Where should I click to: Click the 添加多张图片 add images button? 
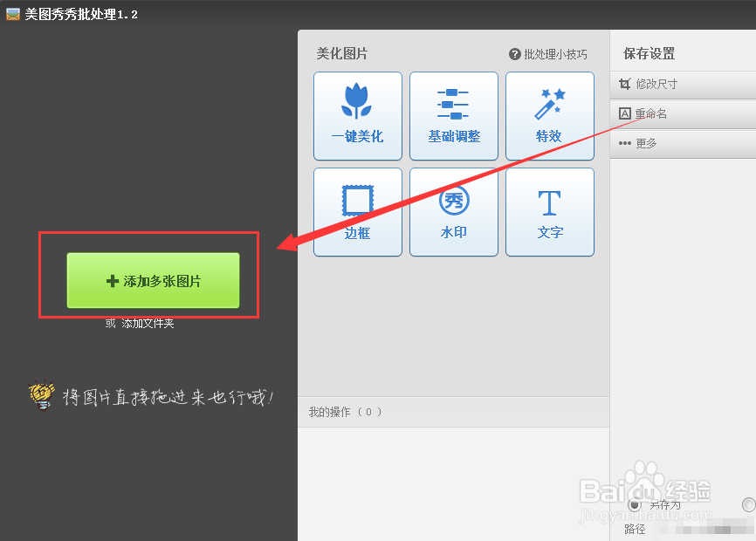154,280
